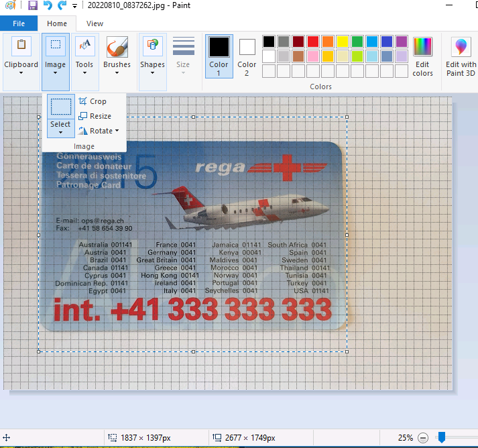Click the zoom out minus button
Viewport: 478px width, 448px height.
423,438
